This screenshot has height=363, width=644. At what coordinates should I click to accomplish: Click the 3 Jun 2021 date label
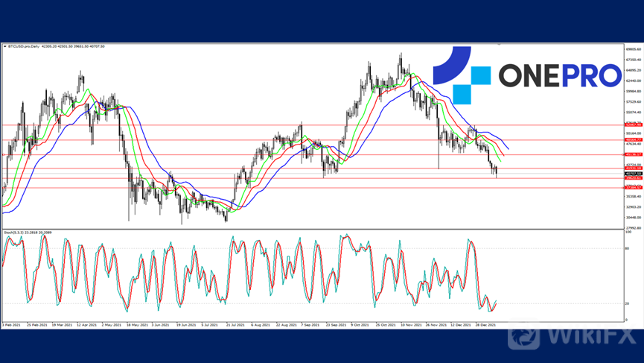click(x=161, y=325)
